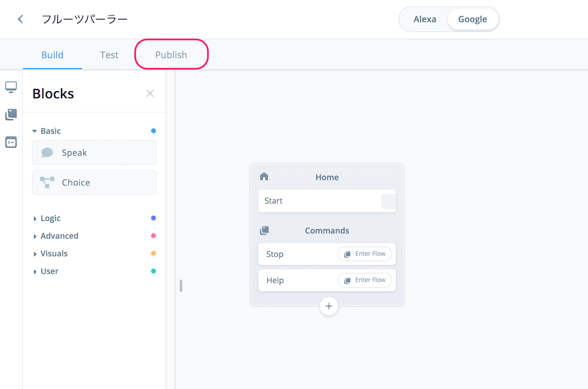This screenshot has width=588, height=389.
Task: Open the Blocks panel monitor icon in sidebar
Action: (11, 87)
